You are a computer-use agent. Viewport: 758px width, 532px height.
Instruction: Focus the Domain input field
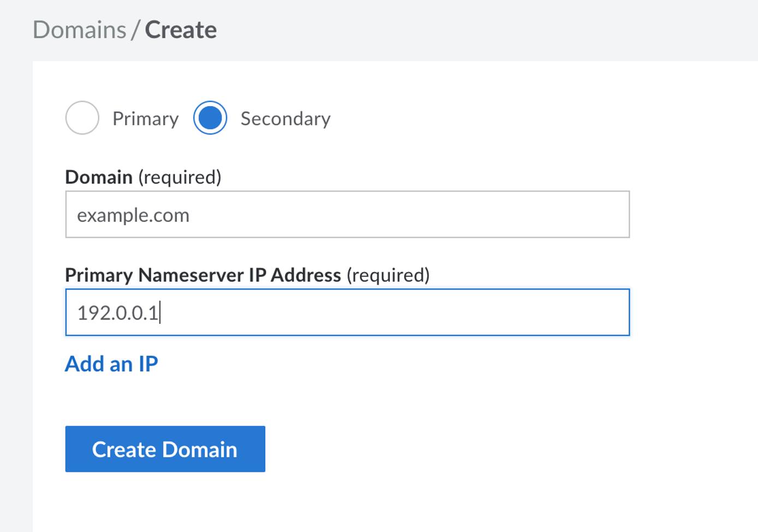[347, 215]
